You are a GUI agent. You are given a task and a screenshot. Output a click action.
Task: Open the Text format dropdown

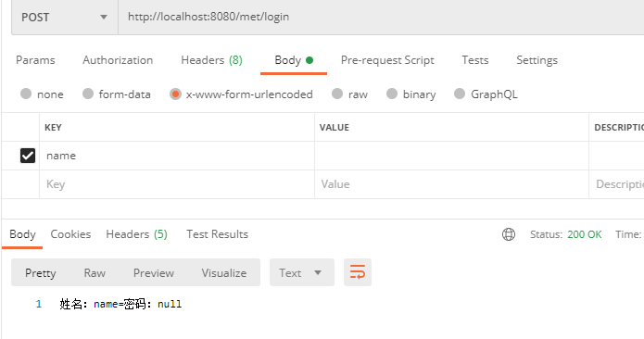tap(302, 272)
